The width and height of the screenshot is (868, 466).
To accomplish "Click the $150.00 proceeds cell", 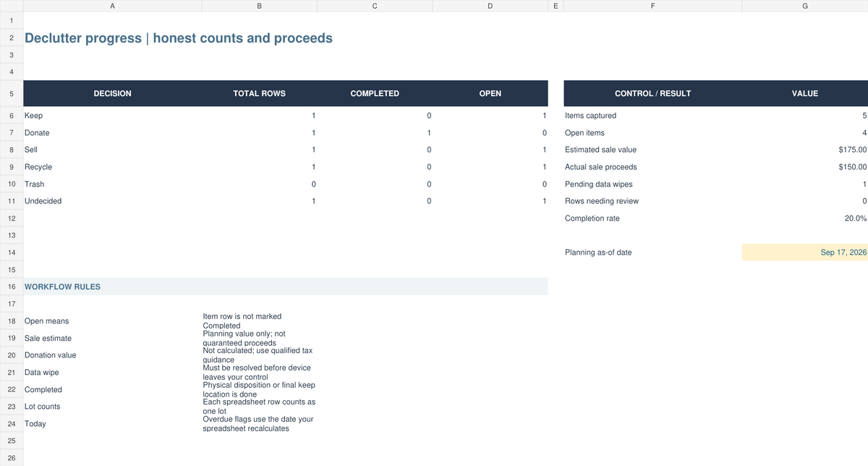I will (805, 167).
